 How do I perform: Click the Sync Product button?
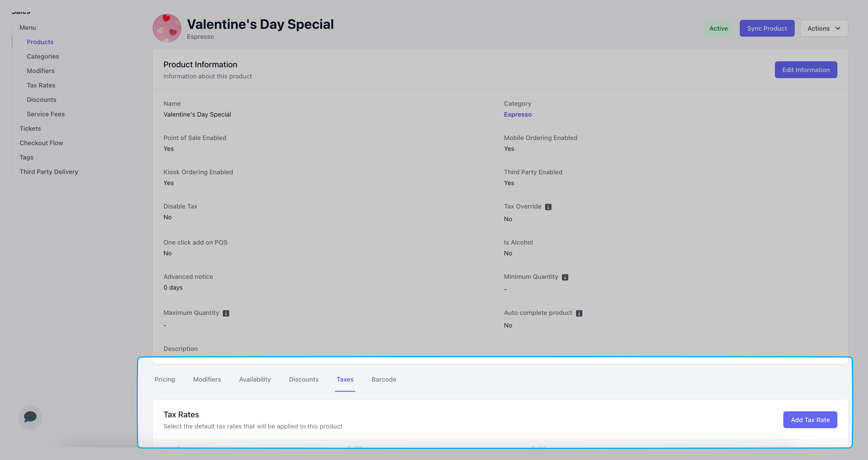pyautogui.click(x=766, y=28)
